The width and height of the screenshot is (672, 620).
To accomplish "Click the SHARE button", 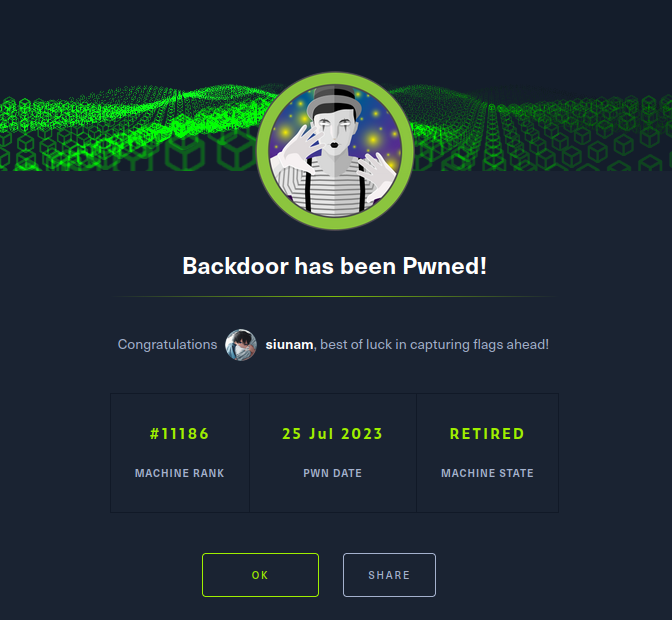I will tap(389, 575).
